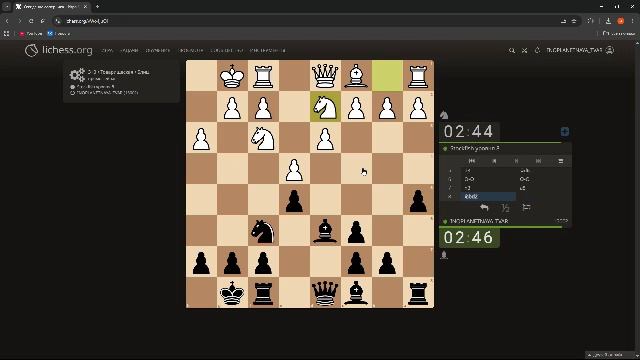Click the Stockfish opponent name
Image resolution: width=640 pixels, height=360 pixels.
click(475, 148)
